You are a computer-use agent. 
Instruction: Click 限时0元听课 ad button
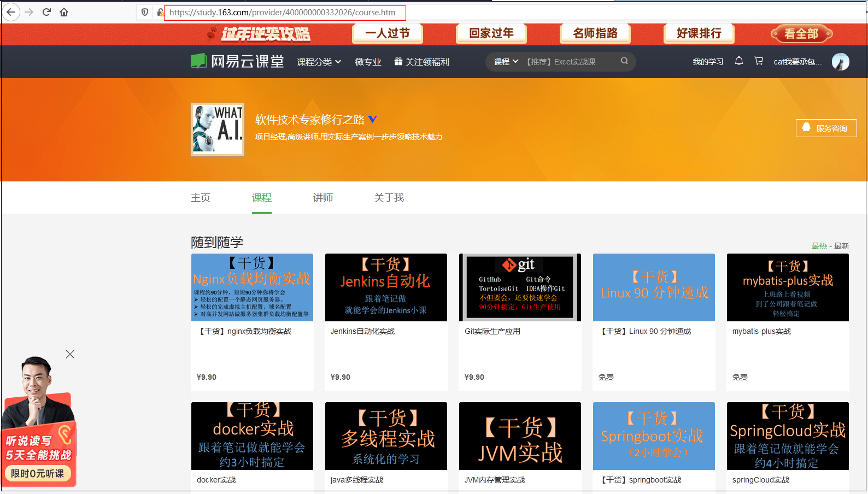(37, 473)
